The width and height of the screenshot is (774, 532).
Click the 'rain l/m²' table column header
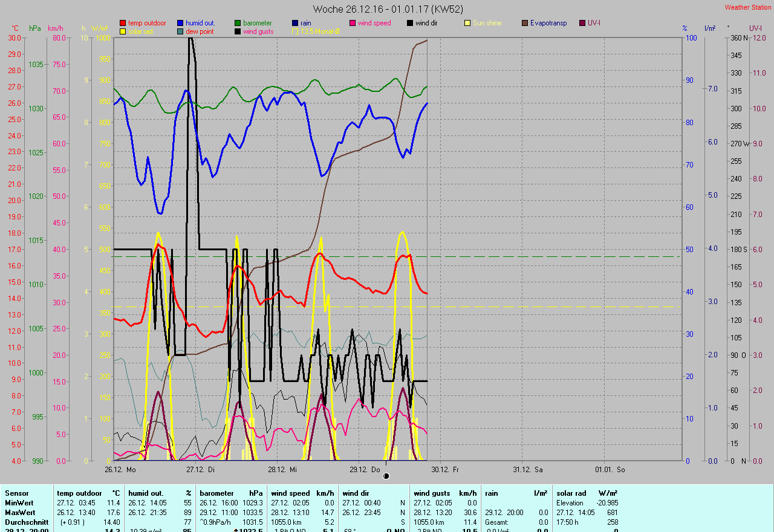(x=516, y=493)
